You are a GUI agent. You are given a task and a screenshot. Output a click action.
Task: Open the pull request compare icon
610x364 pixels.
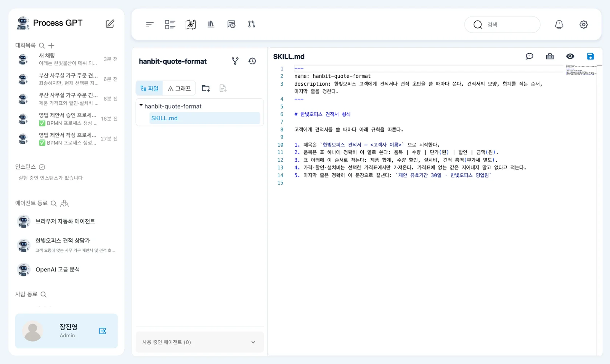[252, 24]
